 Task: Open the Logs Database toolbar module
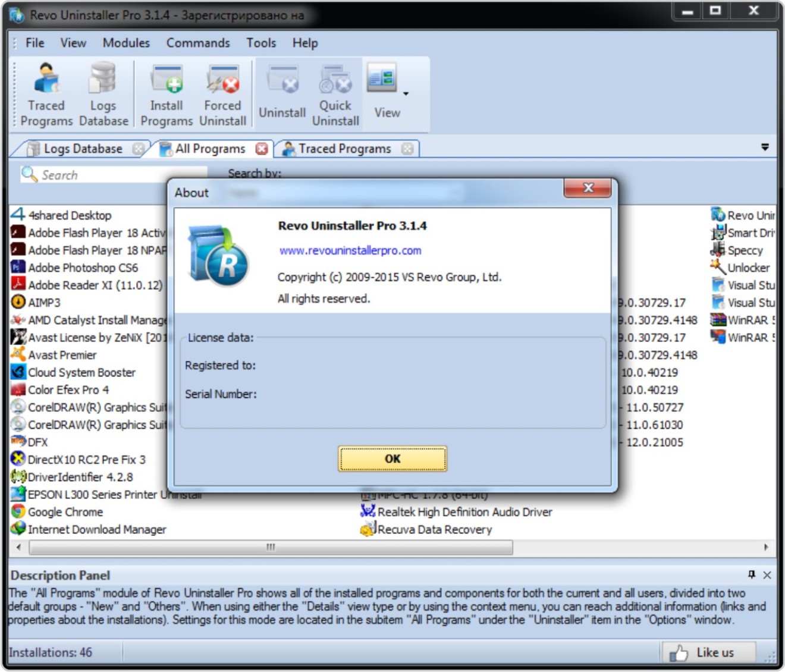click(103, 95)
